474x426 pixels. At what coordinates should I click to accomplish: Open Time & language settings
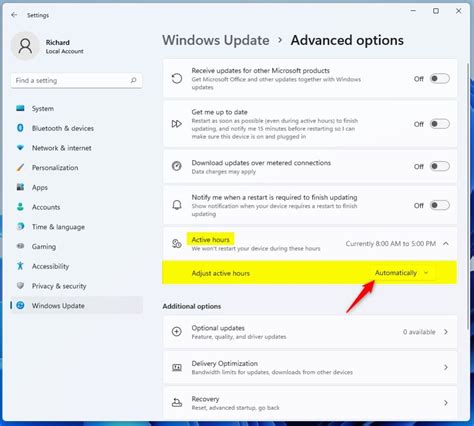point(77,227)
